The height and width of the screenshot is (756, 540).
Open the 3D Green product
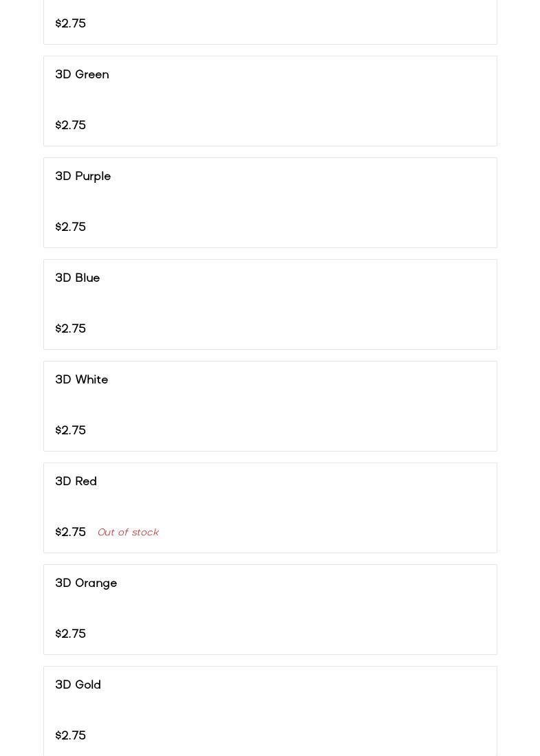click(x=82, y=74)
